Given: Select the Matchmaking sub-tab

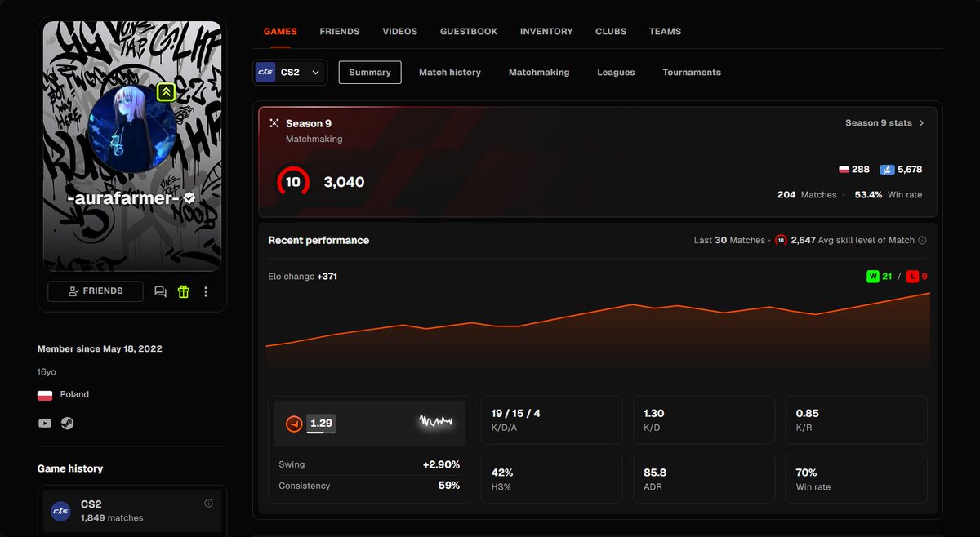Looking at the screenshot, I should tap(539, 72).
